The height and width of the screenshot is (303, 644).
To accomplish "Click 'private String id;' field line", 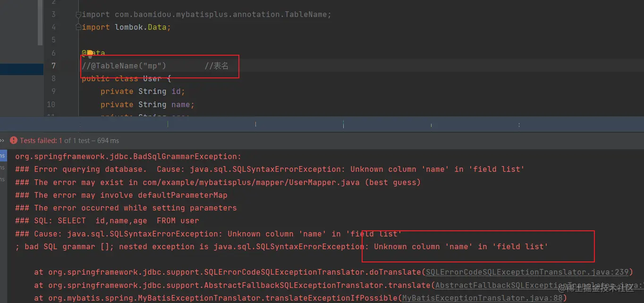I will click(x=143, y=91).
